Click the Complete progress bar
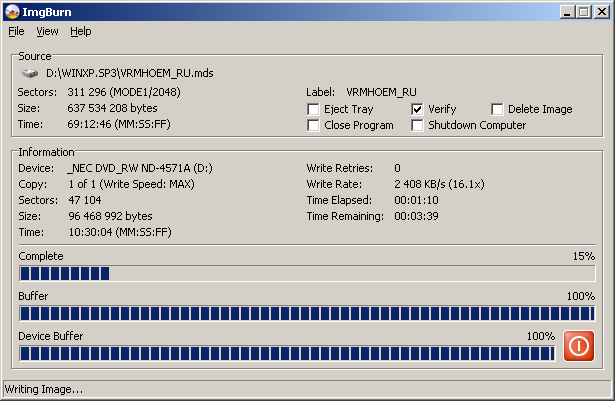This screenshot has width=615, height=401. coord(307,273)
